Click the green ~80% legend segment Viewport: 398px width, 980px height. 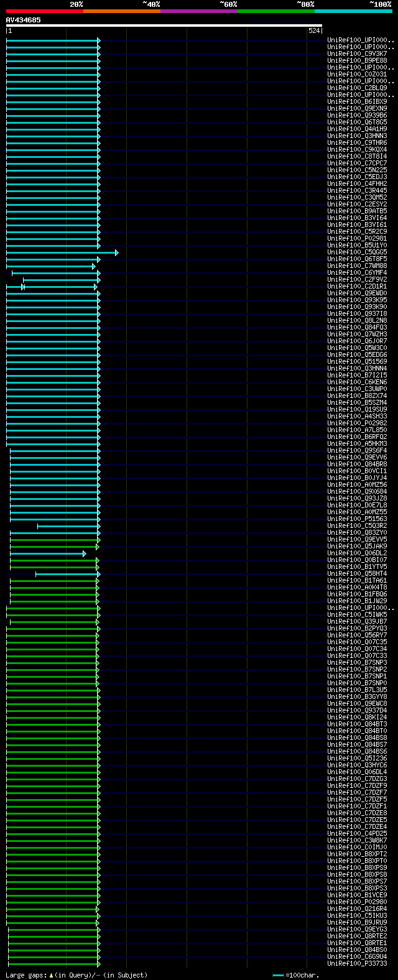276,11
